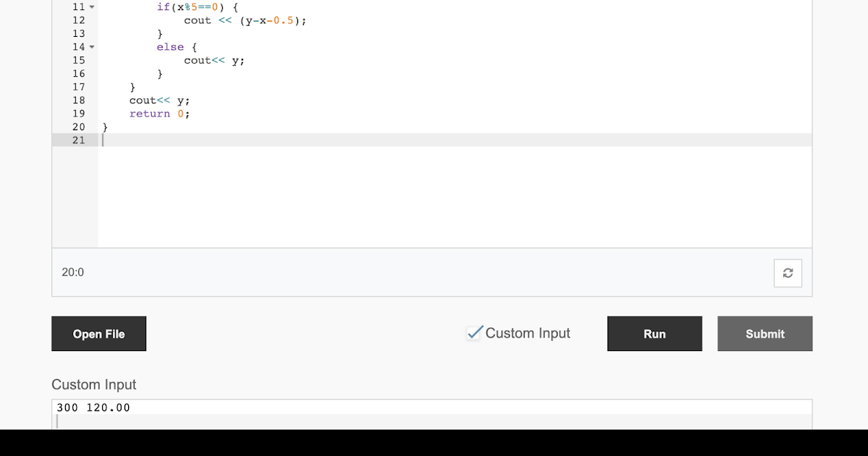Collapse the else block on line 14
The width and height of the screenshot is (868, 456).
pyautogui.click(x=92, y=46)
